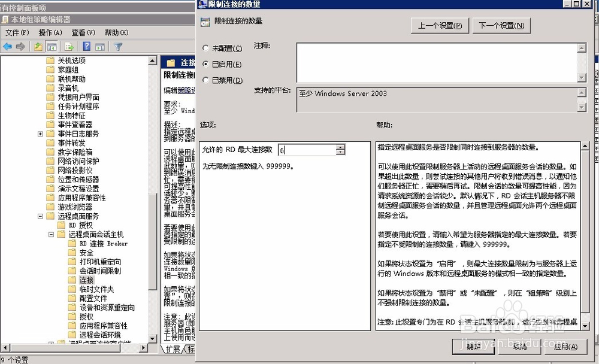This screenshot has height=364, width=599.
Task: Select the 未配置 radio button
Action: pos(207,48)
